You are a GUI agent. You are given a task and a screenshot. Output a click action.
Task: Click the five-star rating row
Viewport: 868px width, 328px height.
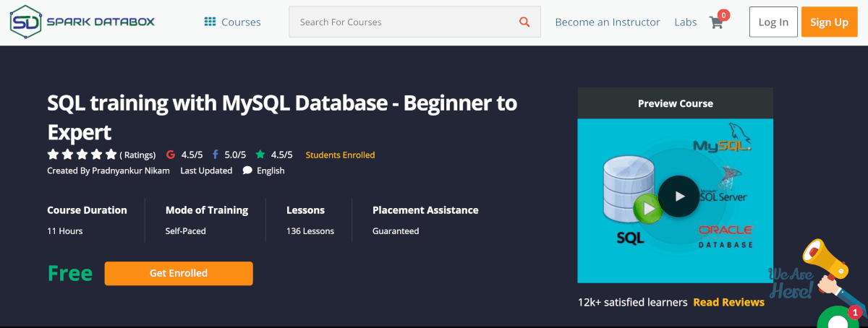tap(82, 154)
